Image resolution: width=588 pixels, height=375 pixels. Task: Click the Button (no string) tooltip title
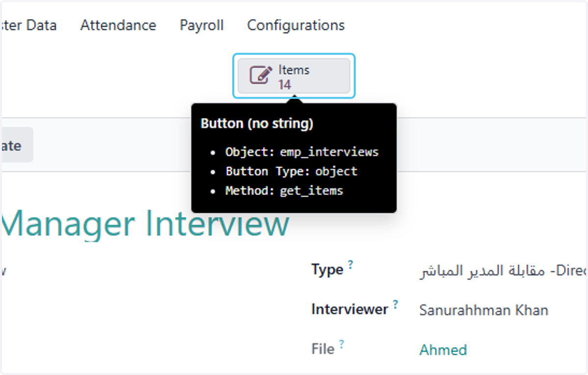pos(257,124)
